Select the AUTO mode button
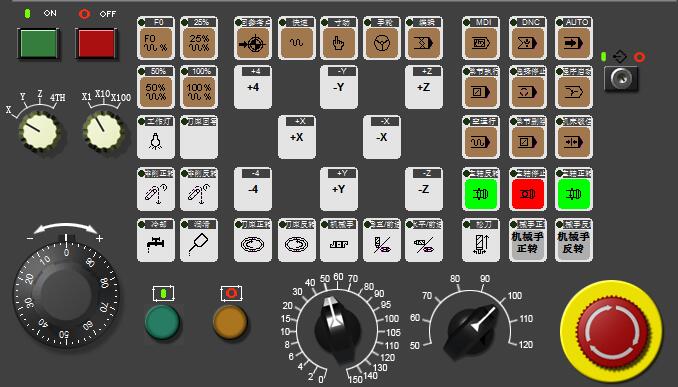The height and width of the screenshot is (387, 678). pos(573,38)
